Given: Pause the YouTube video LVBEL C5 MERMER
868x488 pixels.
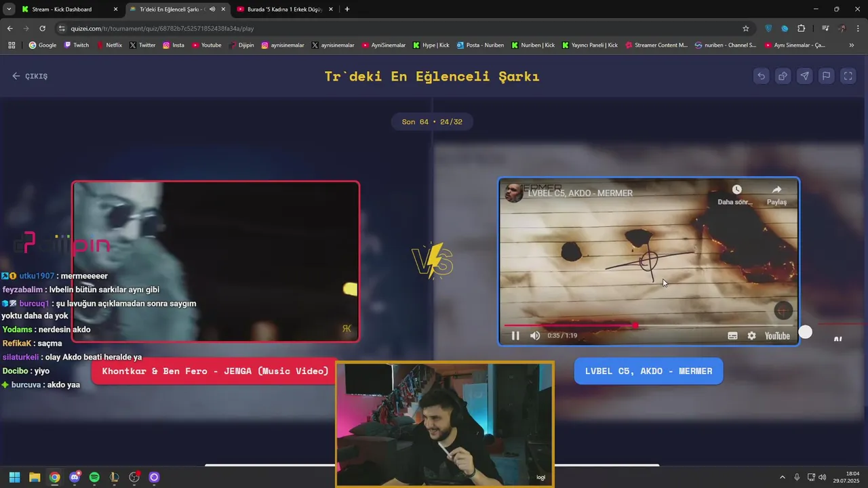Looking at the screenshot, I should tap(515, 335).
